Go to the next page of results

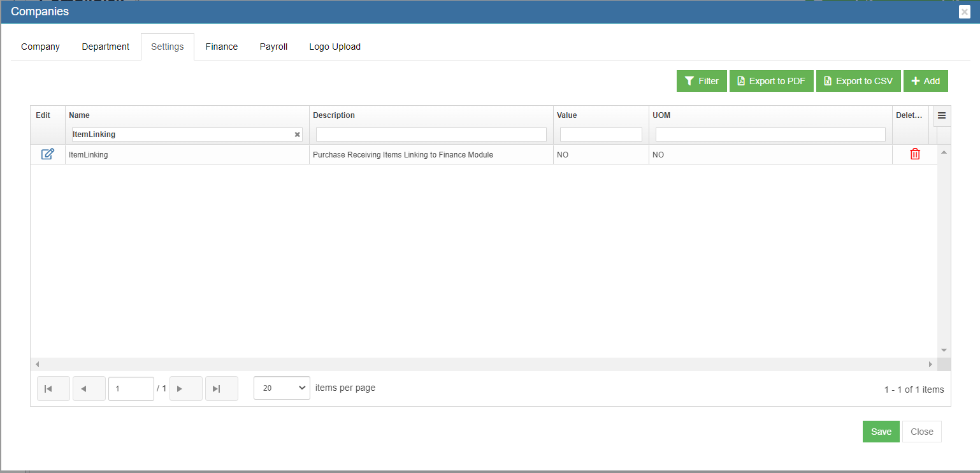coord(186,388)
